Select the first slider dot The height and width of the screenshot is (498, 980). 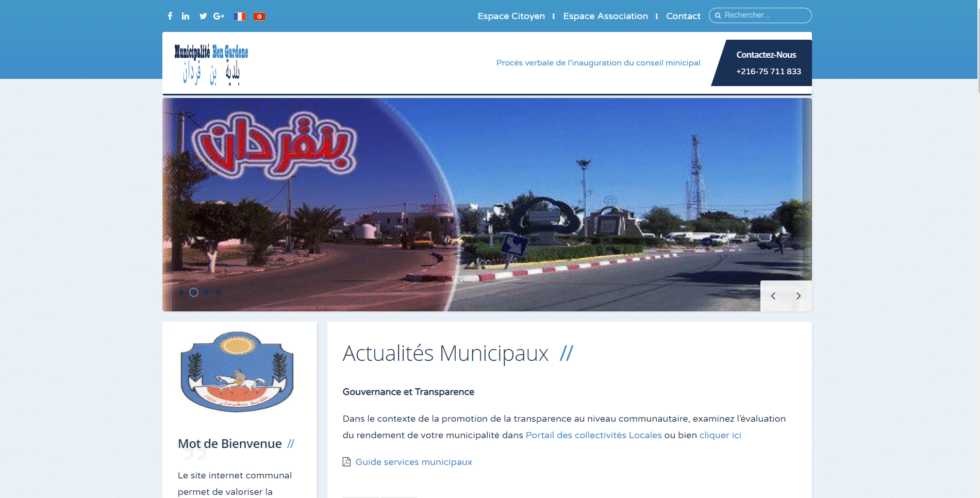181,292
